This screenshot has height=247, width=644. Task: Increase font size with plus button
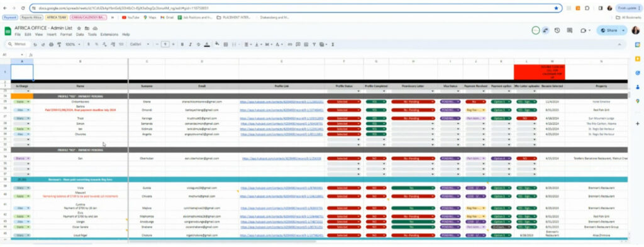174,44
